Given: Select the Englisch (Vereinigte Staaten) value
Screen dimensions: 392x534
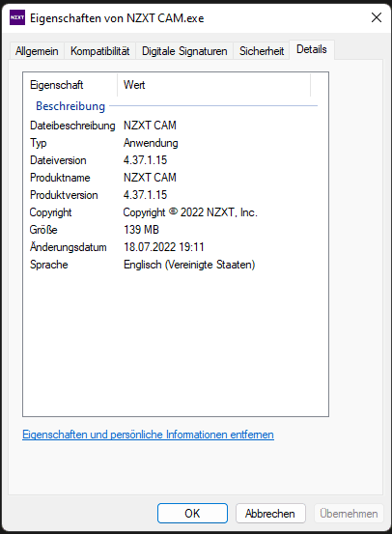Looking at the screenshot, I should point(189,265).
